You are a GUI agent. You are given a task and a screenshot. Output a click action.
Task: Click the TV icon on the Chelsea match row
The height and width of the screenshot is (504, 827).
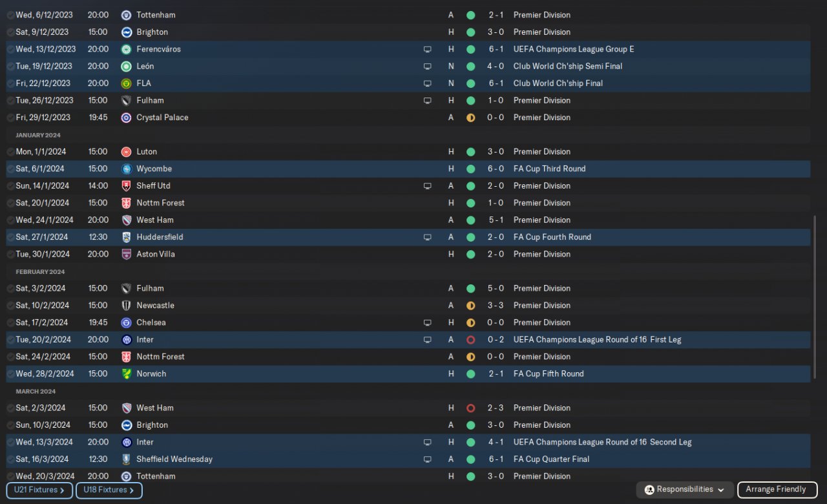(427, 322)
